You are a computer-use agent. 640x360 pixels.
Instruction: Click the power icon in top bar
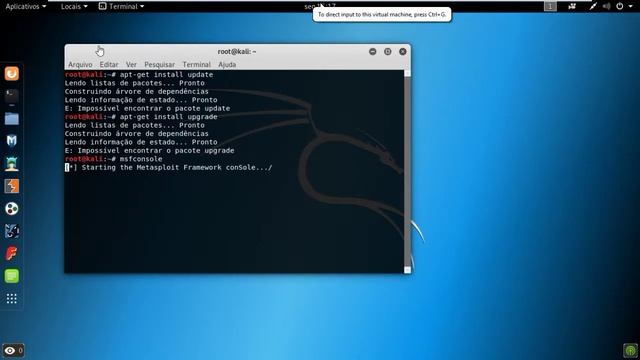pyautogui.click(x=620, y=6)
